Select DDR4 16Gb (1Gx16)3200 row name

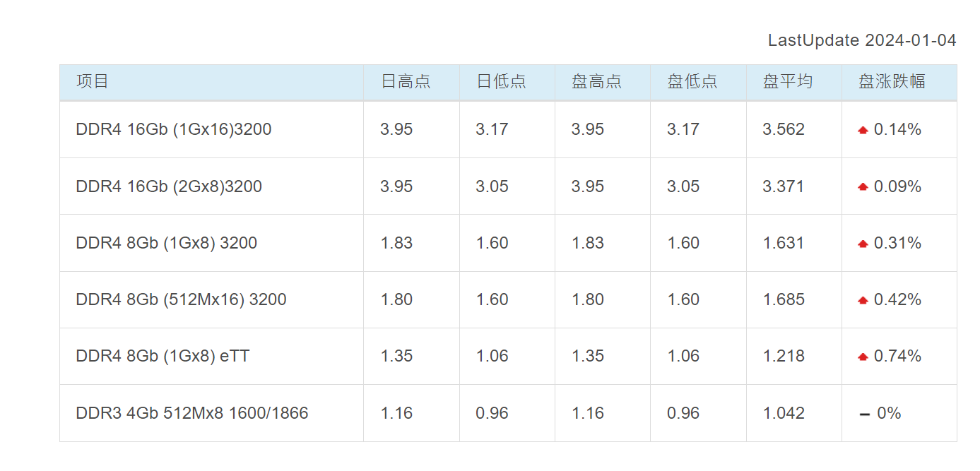[x=174, y=129]
